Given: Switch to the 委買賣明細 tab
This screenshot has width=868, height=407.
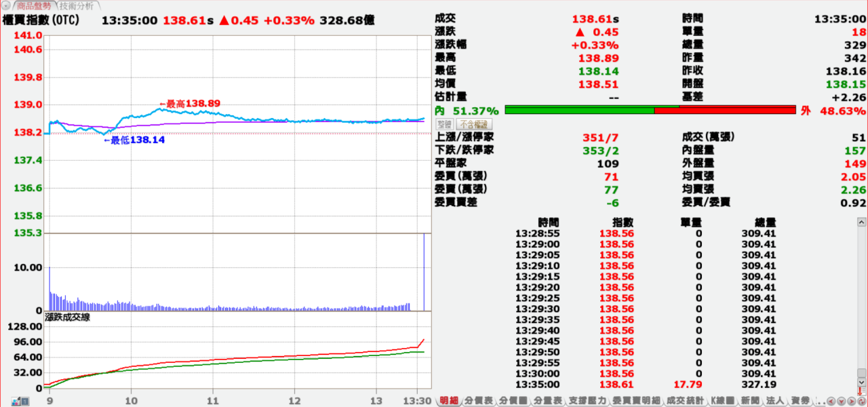Looking at the screenshot, I should [x=635, y=401].
